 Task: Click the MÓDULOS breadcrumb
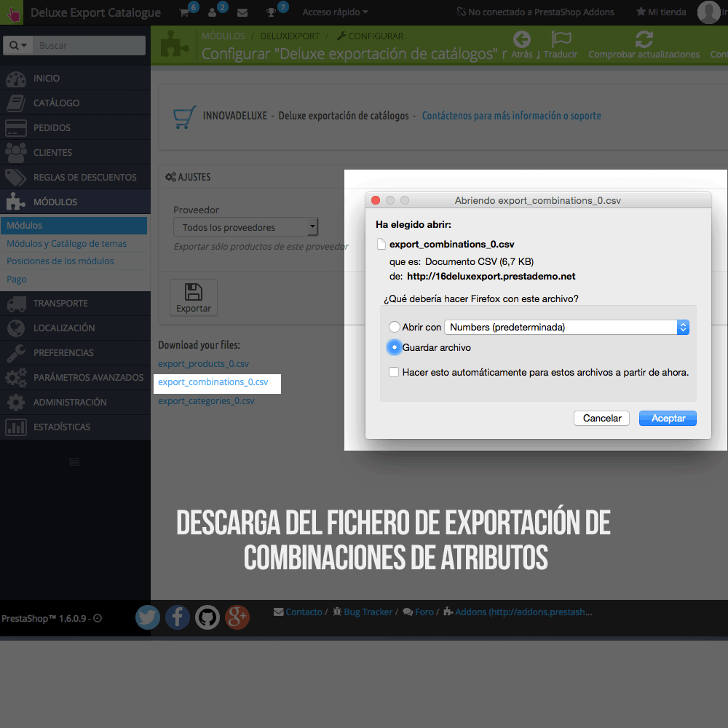point(223,36)
